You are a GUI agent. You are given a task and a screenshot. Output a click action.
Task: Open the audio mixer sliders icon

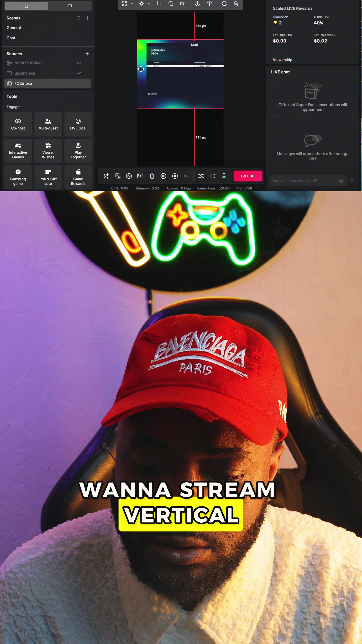tap(201, 176)
